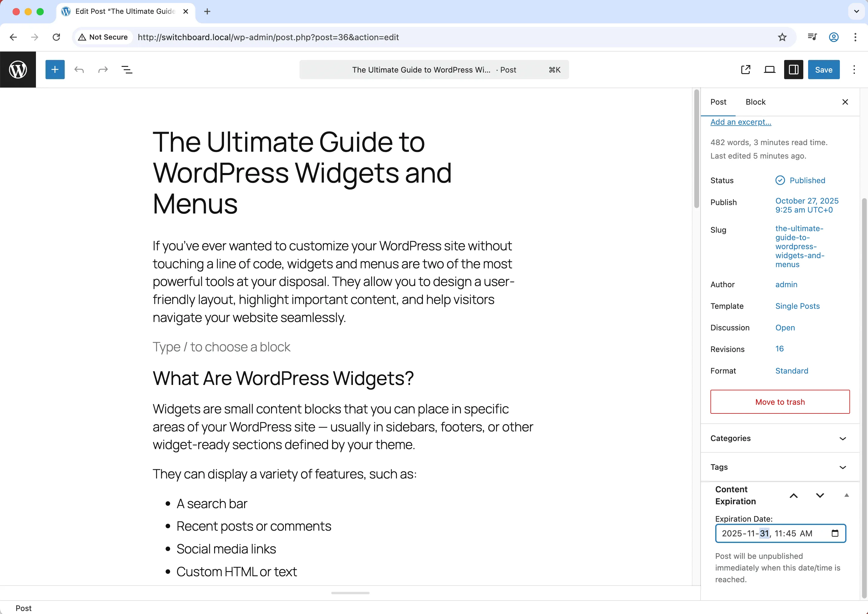Select the Post tab in sidebar
Viewport: 868px width, 614px height.
point(718,102)
